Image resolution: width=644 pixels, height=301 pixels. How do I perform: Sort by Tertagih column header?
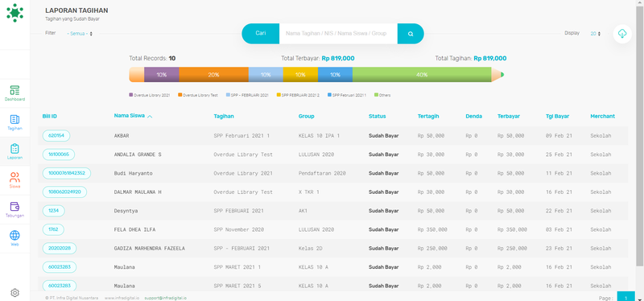point(428,116)
